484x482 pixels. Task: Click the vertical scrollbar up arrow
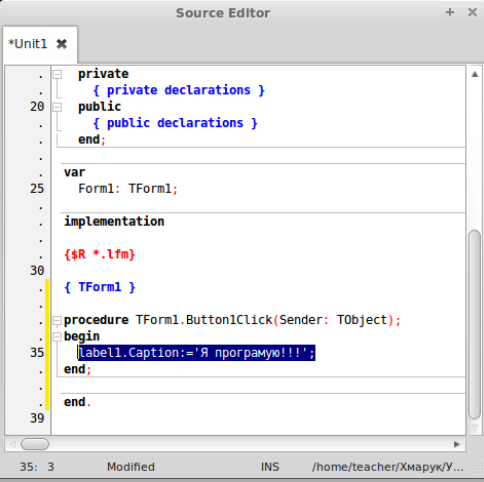click(x=475, y=74)
